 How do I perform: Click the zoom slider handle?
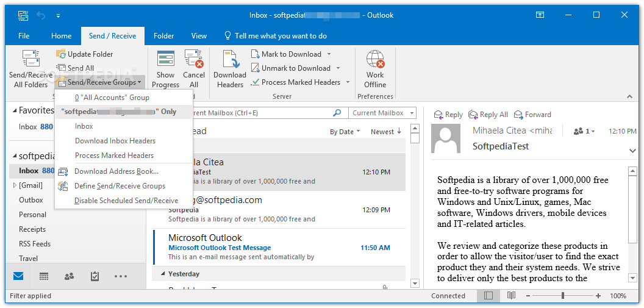tap(563, 296)
